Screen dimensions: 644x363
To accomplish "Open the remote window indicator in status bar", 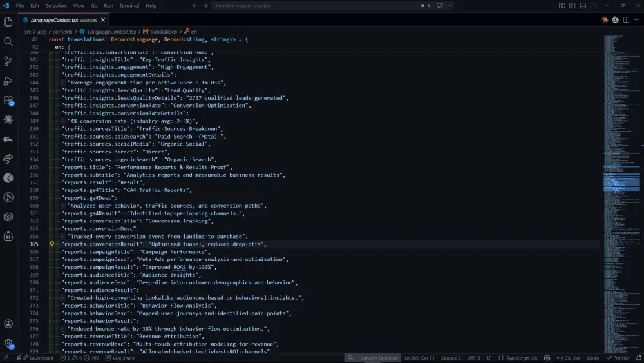I will [6, 358].
